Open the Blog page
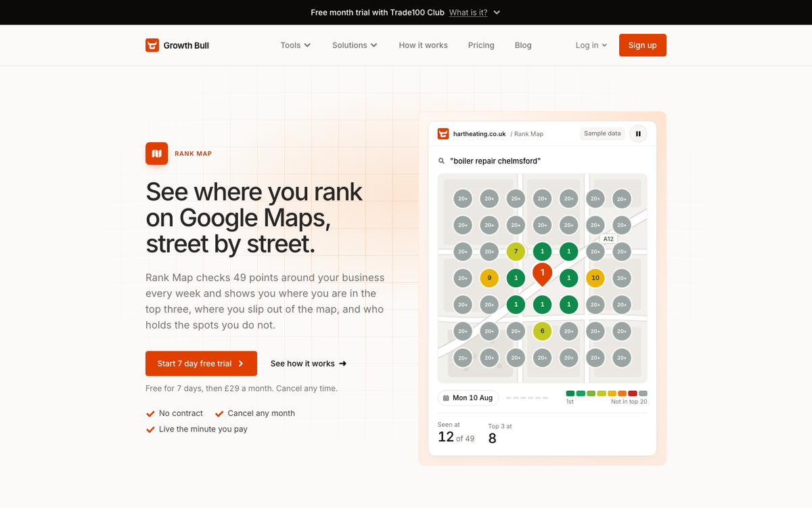 pos(523,45)
